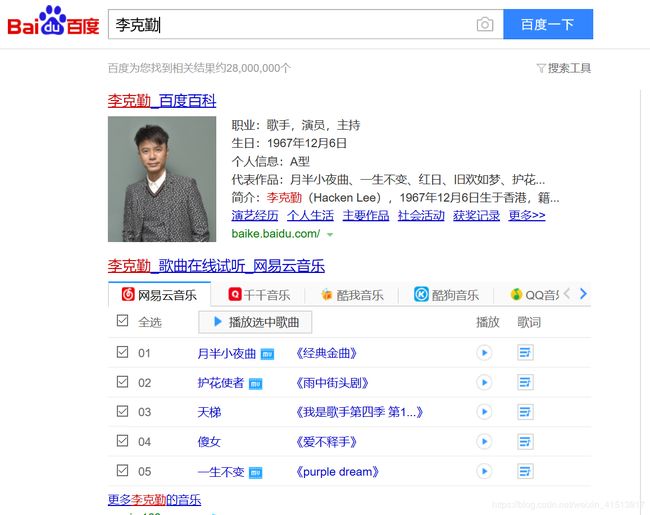This screenshot has height=515, width=650.
Task: Switch to 酷狗音乐 tab
Action: tap(446, 295)
